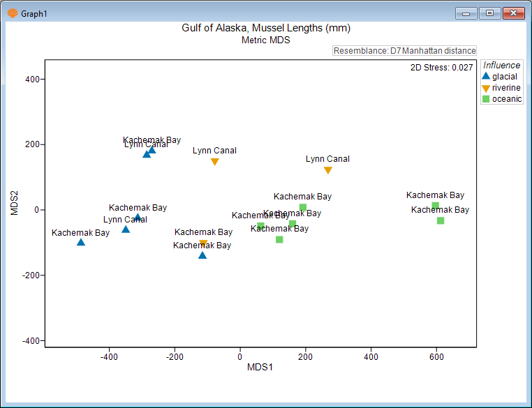
Task: Click the Resemblance Manhattan distance box
Action: 404,51
